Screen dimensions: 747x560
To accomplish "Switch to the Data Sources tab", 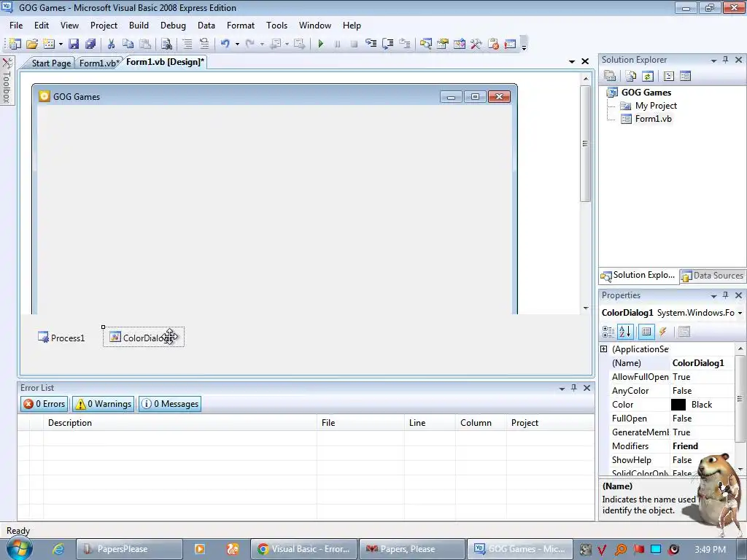I will pos(713,275).
